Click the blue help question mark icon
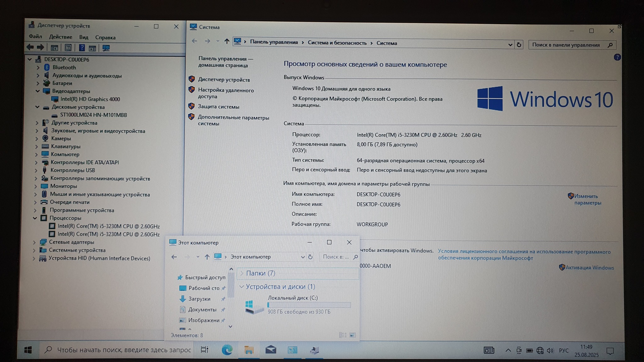644x362 pixels. [x=617, y=57]
